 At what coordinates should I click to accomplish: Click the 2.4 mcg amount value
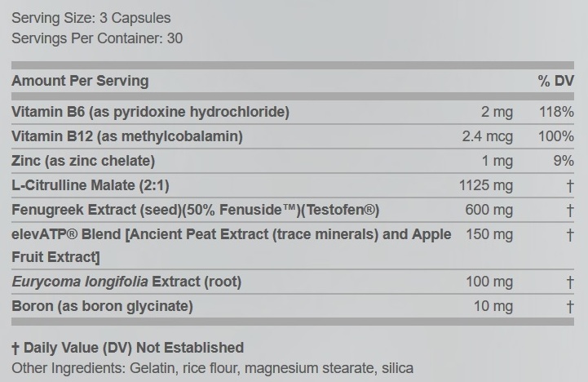click(487, 136)
